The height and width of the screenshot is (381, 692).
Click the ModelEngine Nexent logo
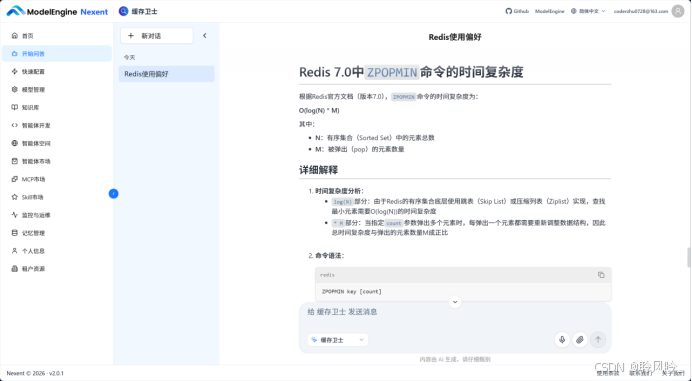click(57, 11)
